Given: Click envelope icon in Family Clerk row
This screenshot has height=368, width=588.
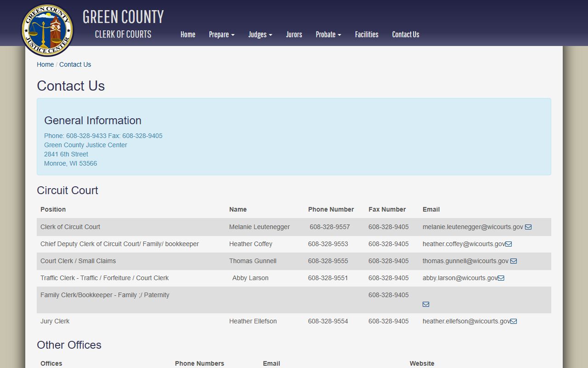Looking at the screenshot, I should (426, 304).
